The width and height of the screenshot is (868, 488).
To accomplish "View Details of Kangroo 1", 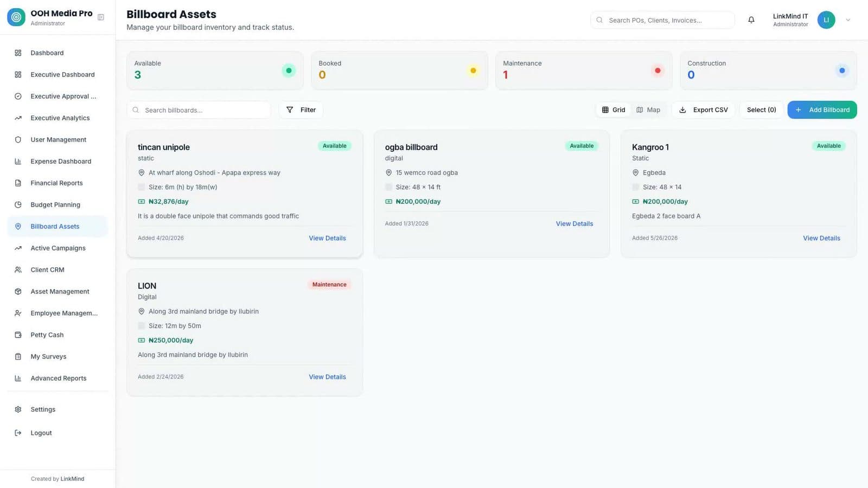I will pos(821,238).
